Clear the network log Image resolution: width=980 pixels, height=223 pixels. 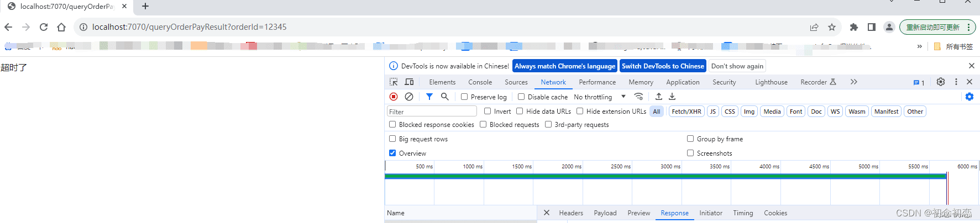pos(409,97)
